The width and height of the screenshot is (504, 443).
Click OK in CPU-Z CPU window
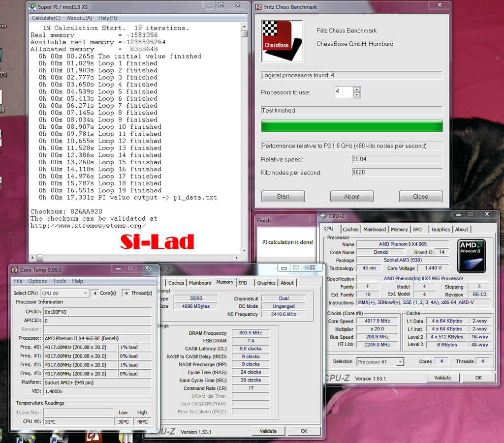[x=478, y=378]
